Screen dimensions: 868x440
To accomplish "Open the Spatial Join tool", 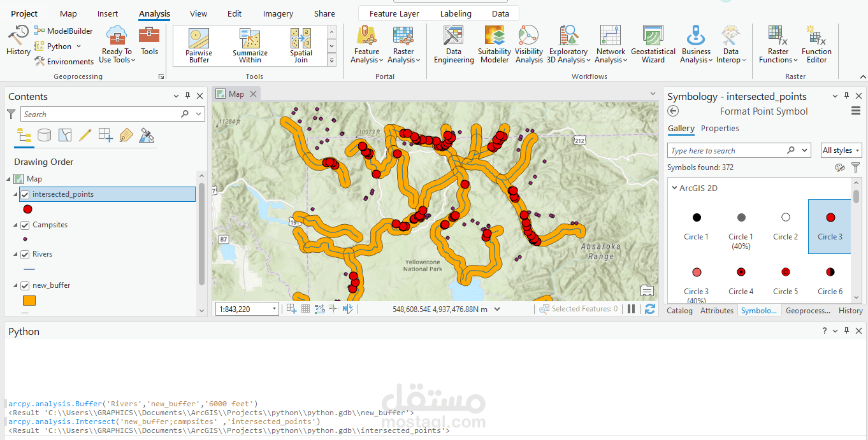I will click(301, 46).
